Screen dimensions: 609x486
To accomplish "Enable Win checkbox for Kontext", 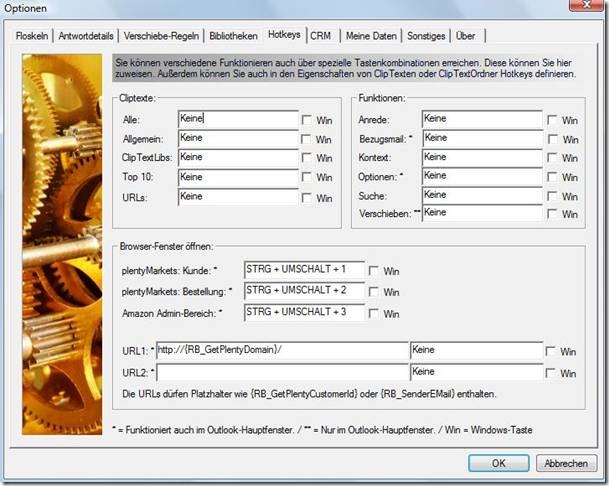I will click(x=552, y=158).
